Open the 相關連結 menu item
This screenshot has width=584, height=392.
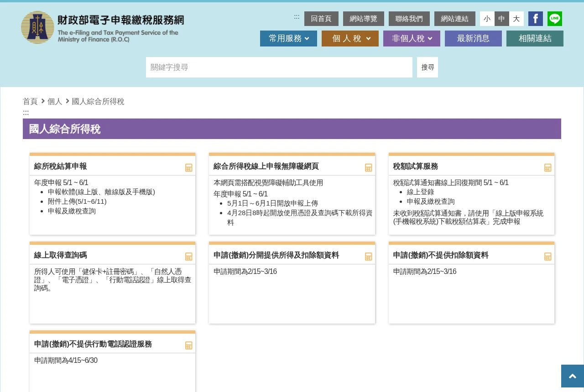(x=535, y=38)
